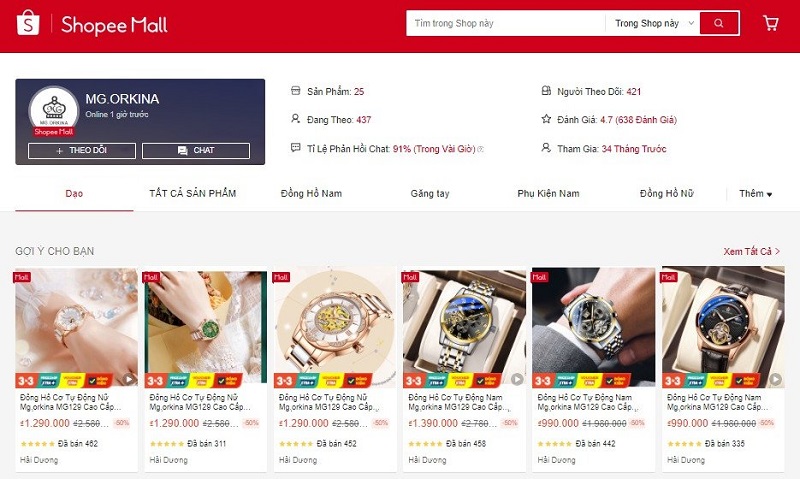Image resolution: width=800 pixels, height=479 pixels.
Task: Play video on first women's watch product
Action: 129,379
